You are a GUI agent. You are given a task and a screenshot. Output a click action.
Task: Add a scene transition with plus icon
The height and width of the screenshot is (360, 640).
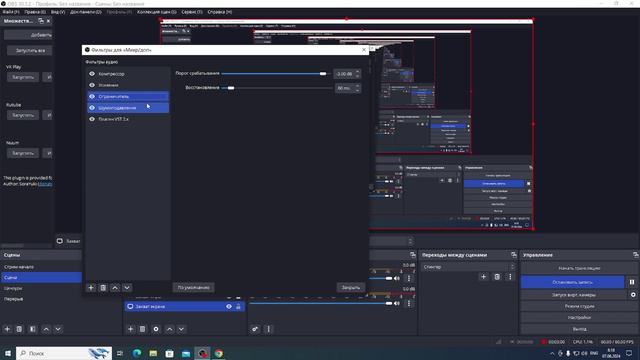click(484, 277)
